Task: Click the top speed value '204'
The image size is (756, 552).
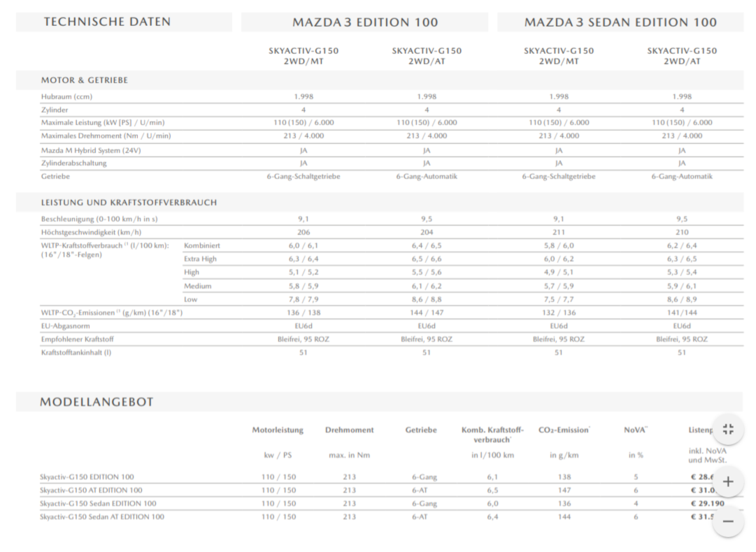Action: point(426,232)
